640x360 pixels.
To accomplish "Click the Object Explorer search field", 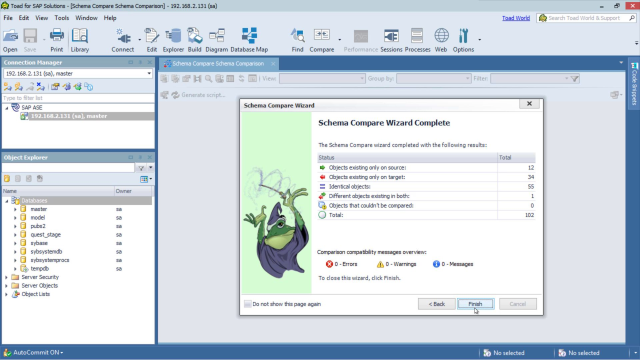I will click(x=68, y=168).
